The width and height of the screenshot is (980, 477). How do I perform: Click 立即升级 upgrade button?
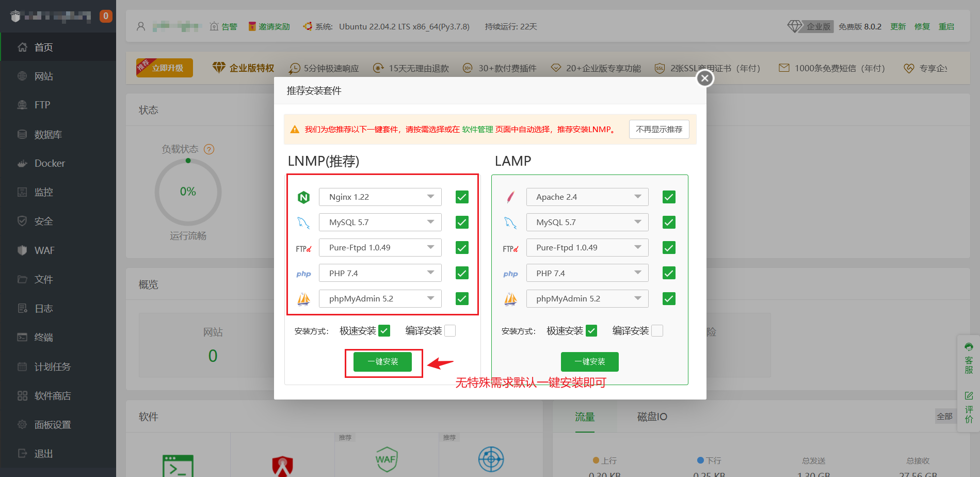coord(165,68)
